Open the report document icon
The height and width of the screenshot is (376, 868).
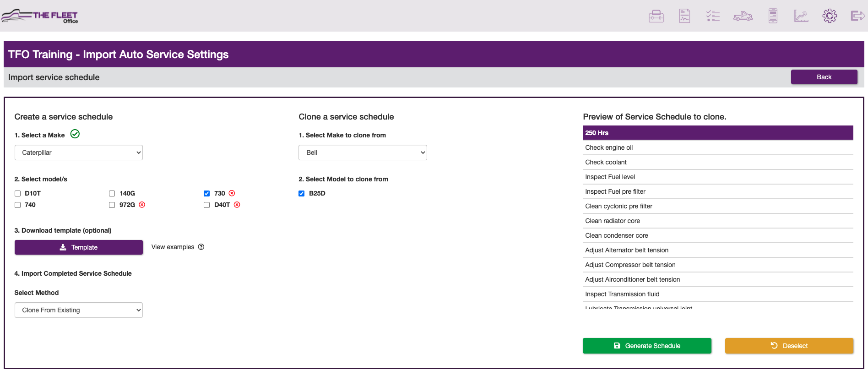tap(684, 16)
